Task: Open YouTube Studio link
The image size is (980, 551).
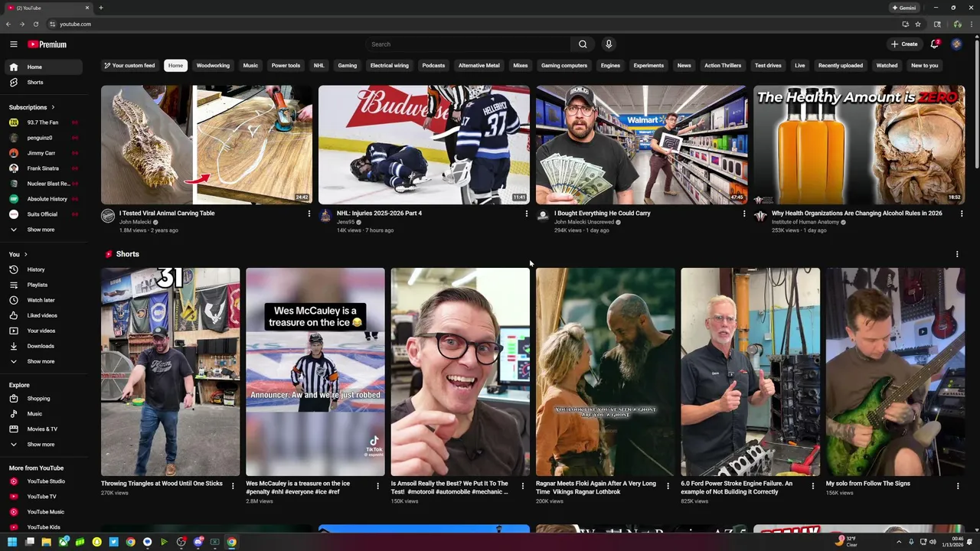Action: pyautogui.click(x=44, y=481)
